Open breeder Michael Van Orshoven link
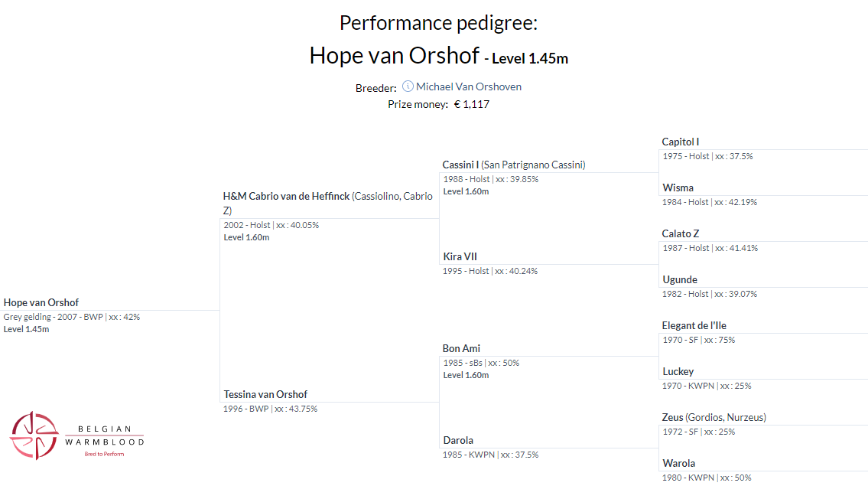Image resolution: width=868 pixels, height=499 pixels. pos(468,86)
